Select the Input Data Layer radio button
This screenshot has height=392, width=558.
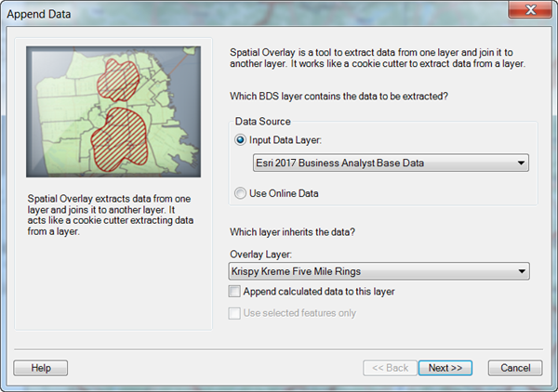[241, 140]
